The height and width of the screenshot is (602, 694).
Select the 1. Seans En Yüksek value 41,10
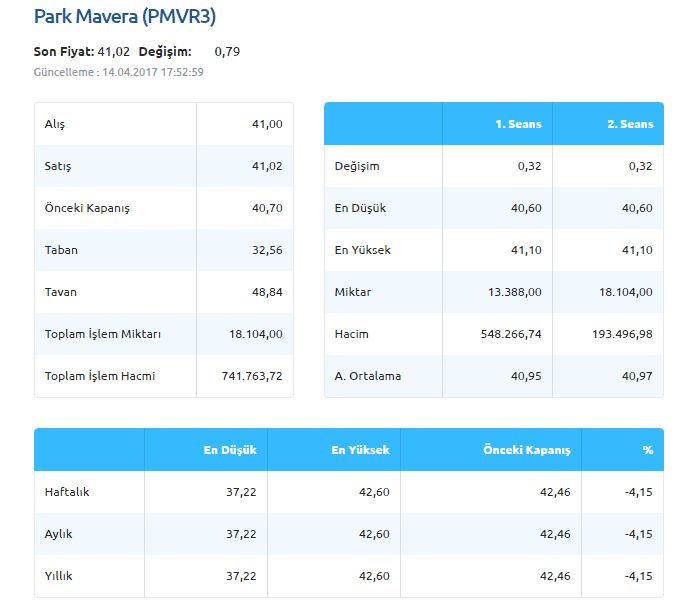pyautogui.click(x=526, y=250)
